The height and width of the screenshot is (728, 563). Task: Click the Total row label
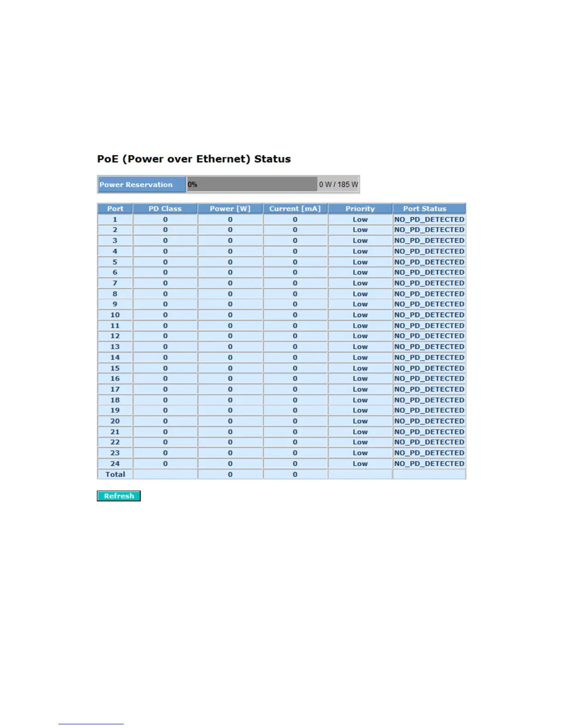coord(115,474)
